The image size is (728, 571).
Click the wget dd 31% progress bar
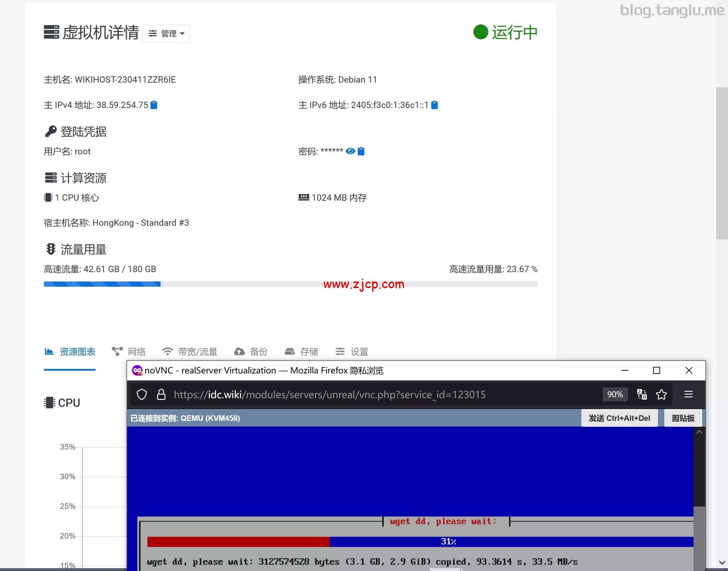click(420, 542)
